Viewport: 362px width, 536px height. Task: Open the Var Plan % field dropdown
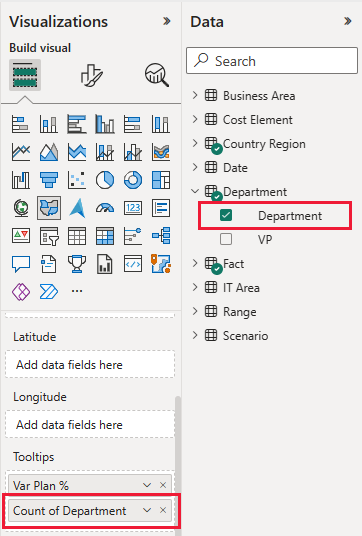tap(147, 485)
